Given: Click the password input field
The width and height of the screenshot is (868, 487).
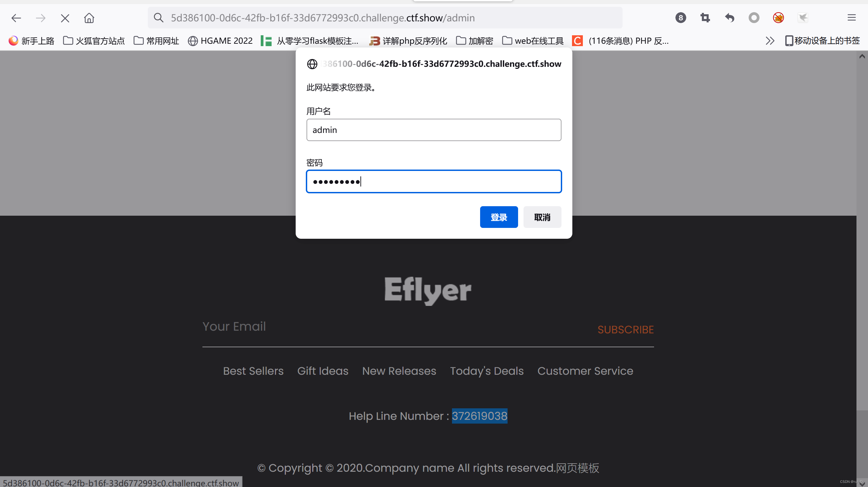Looking at the screenshot, I should tap(434, 181).
